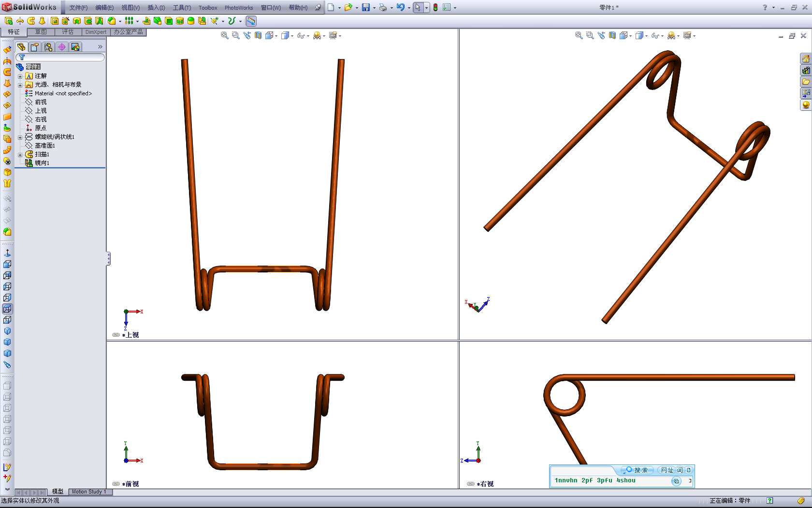Select 原点 origin in the tree
This screenshot has width=812, height=508.
click(41, 128)
